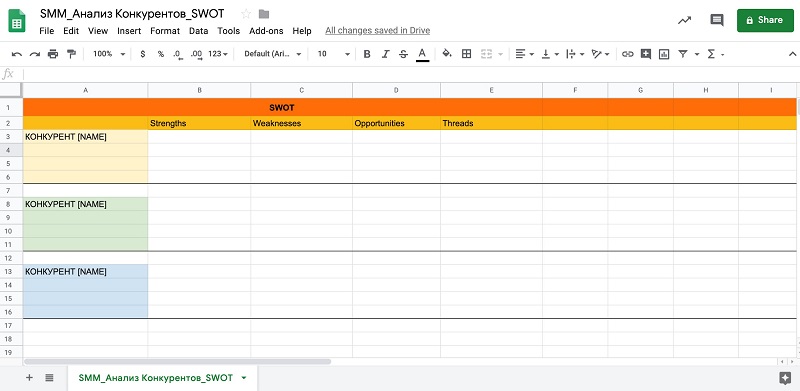
Task: Open the Functions sigma menu
Action: click(x=715, y=54)
